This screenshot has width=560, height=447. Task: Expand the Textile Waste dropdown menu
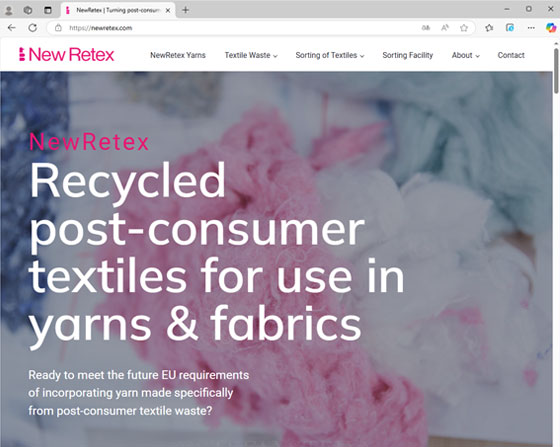coord(251,55)
